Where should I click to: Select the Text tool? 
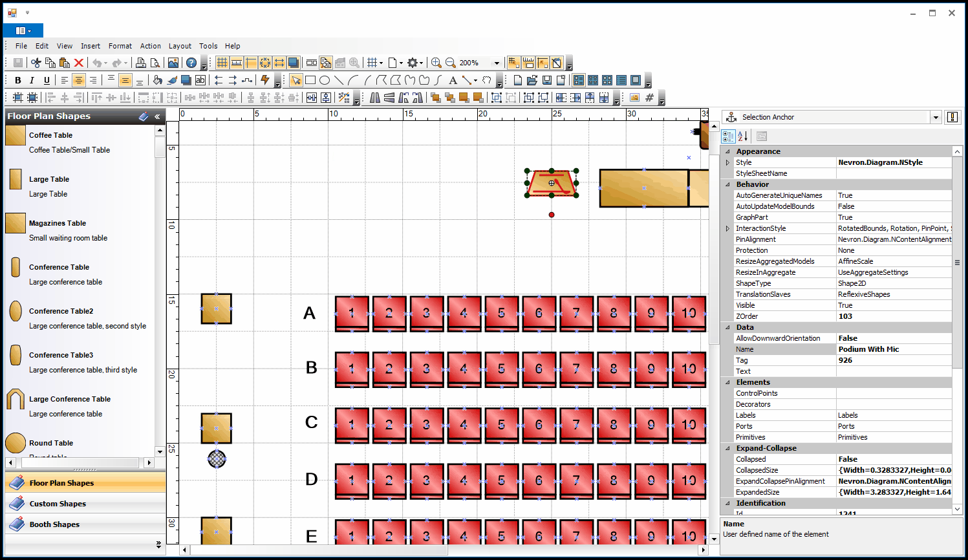click(x=453, y=80)
